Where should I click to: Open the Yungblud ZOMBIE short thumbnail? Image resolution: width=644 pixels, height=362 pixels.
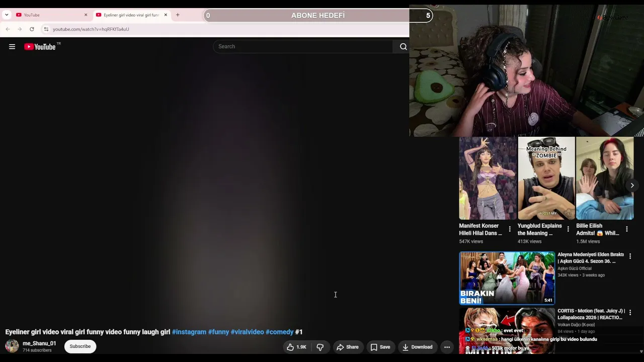(546, 178)
